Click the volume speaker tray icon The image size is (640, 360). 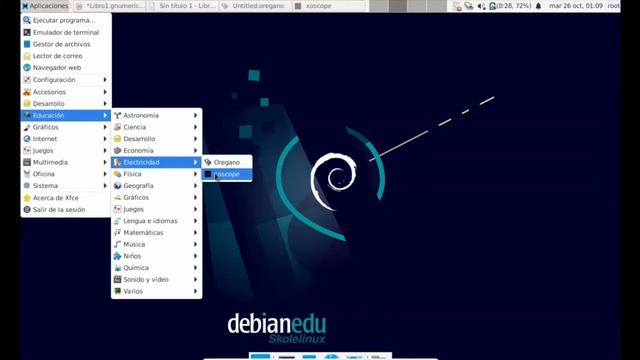click(481, 6)
